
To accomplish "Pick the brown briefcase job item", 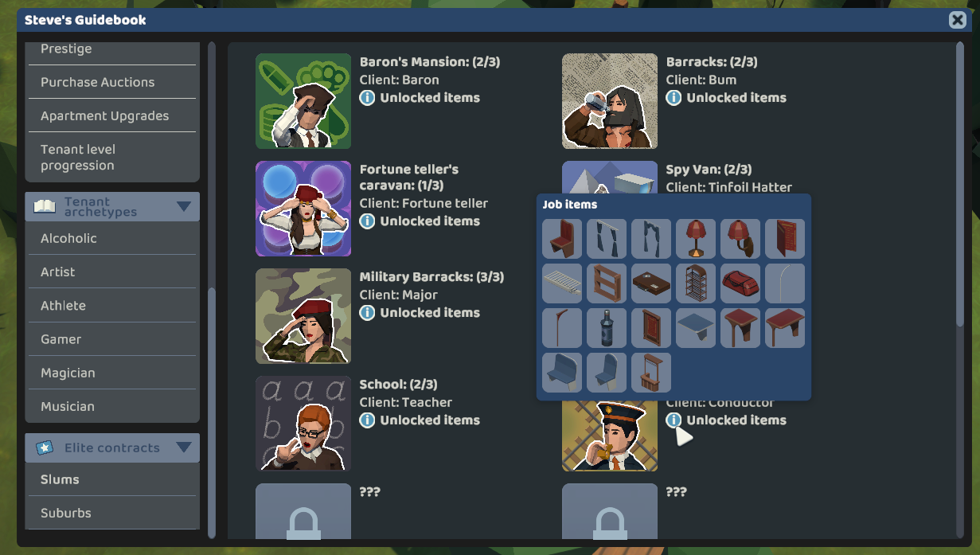I will click(x=651, y=283).
